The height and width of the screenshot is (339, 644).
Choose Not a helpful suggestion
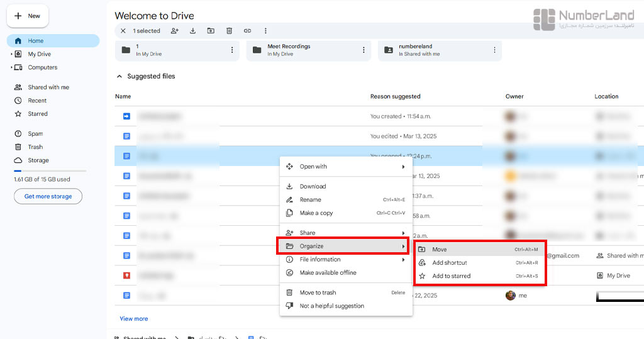pyautogui.click(x=346, y=306)
